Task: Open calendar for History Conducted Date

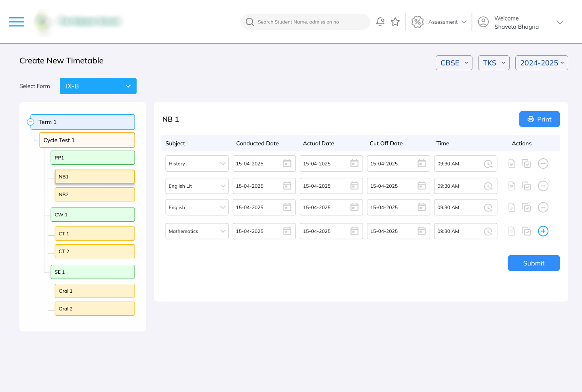Action: [x=287, y=164]
